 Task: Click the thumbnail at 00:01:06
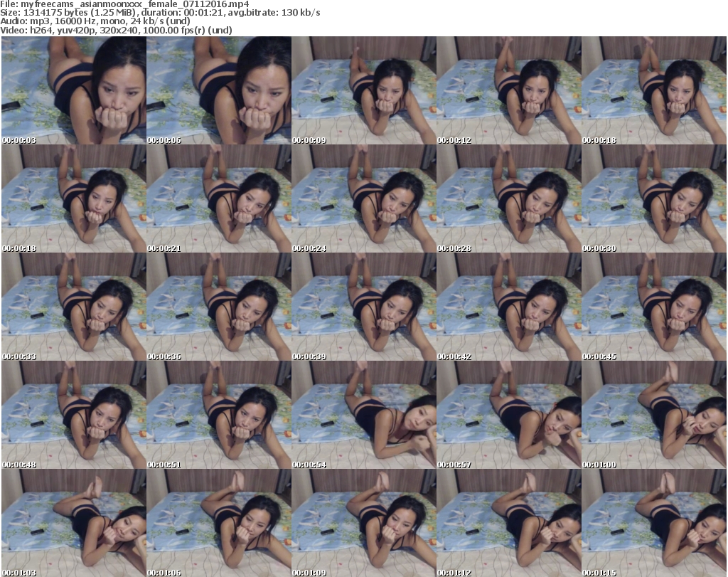218,523
